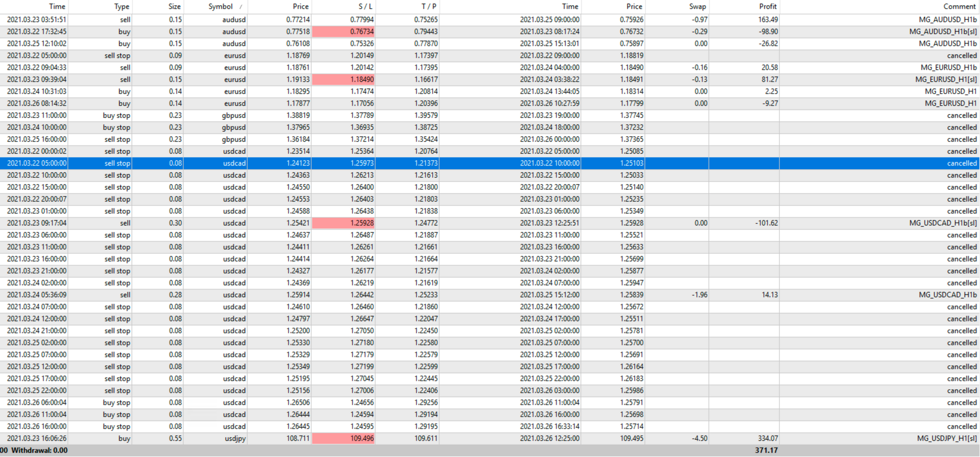Select the close time 2021.03.26 12:25:00
The image size is (980, 457).
click(x=550, y=438)
